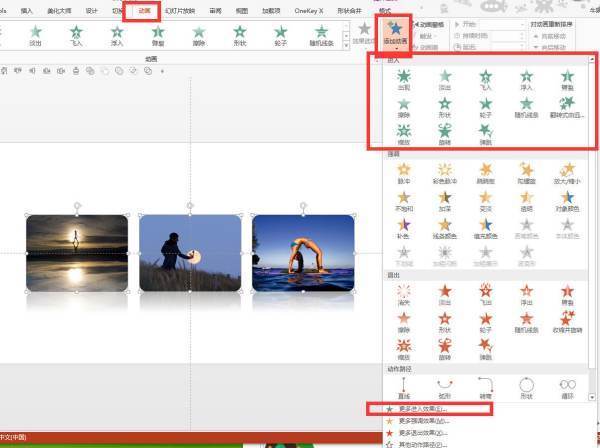Pick the 直线 (Line) motion path
600x448 pixels.
coord(404,386)
